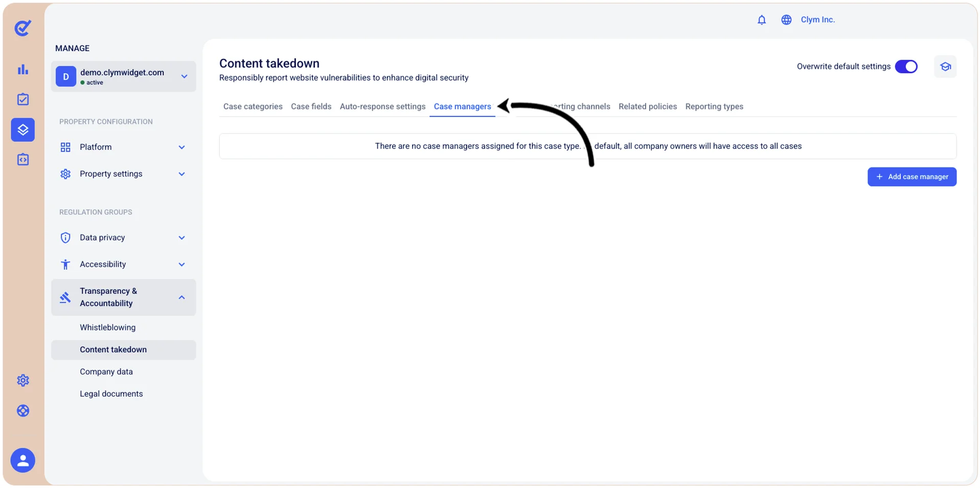Click the Transparency gavel icon
The height and width of the screenshot is (488, 980).
[65, 297]
